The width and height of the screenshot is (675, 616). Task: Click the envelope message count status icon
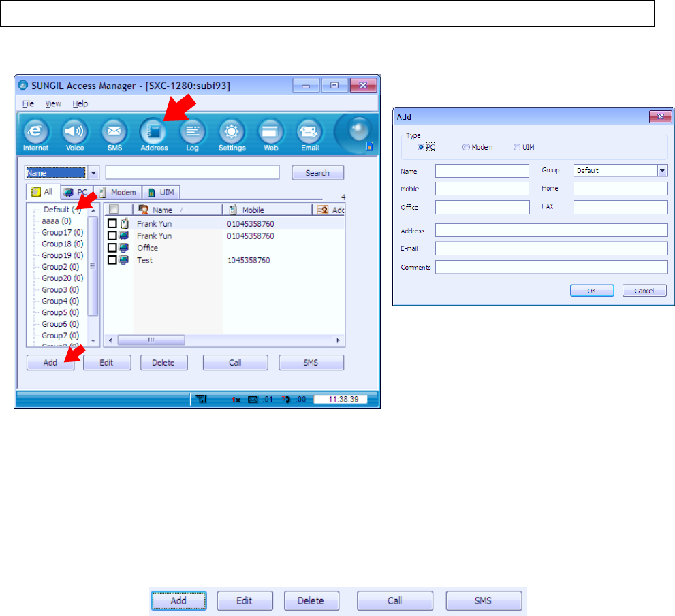pyautogui.click(x=253, y=400)
